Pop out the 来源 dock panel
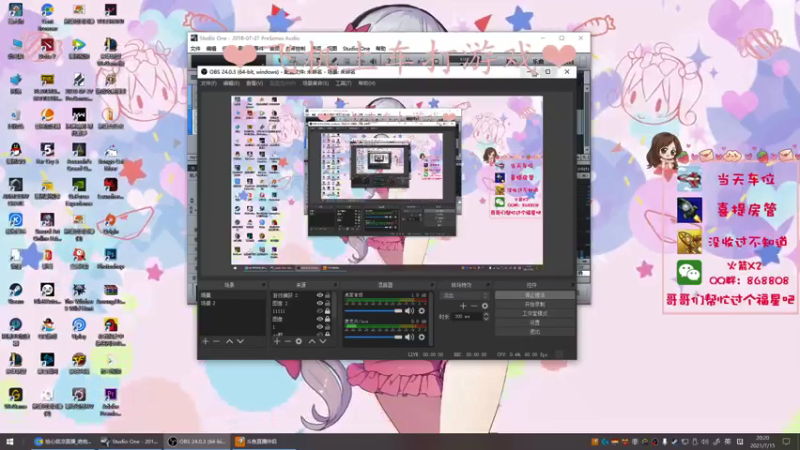The image size is (800, 450). [x=335, y=285]
